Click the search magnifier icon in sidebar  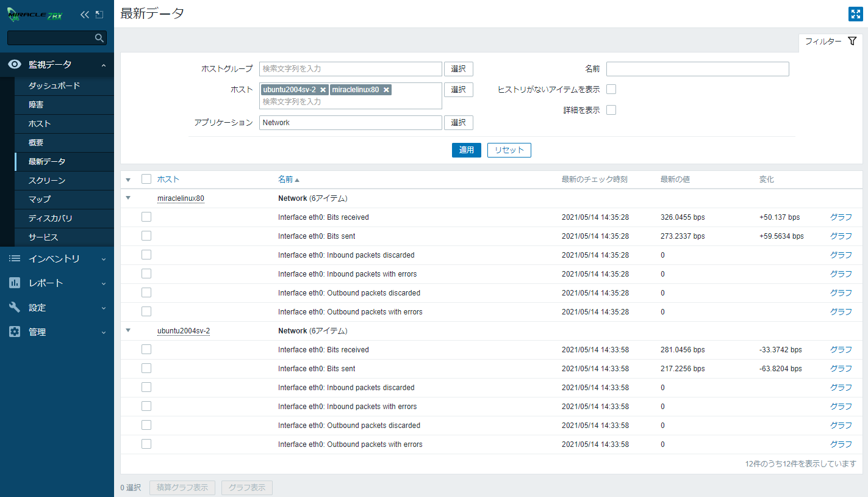[x=99, y=38]
